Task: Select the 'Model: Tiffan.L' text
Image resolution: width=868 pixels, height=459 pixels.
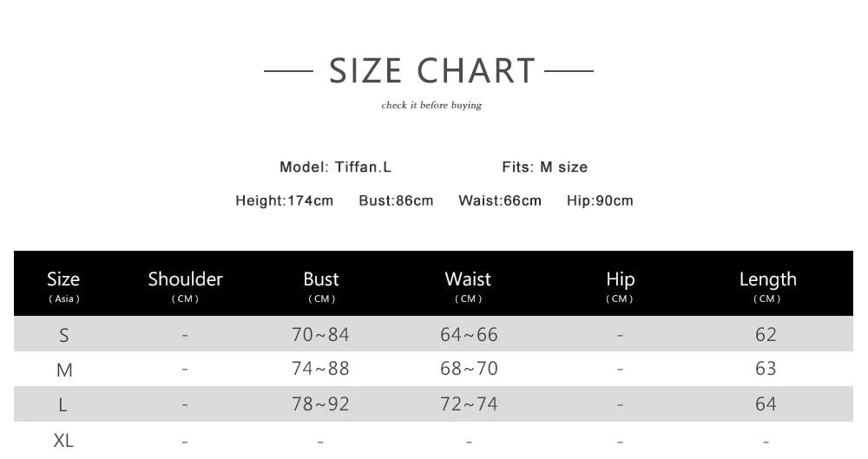Action: click(335, 167)
